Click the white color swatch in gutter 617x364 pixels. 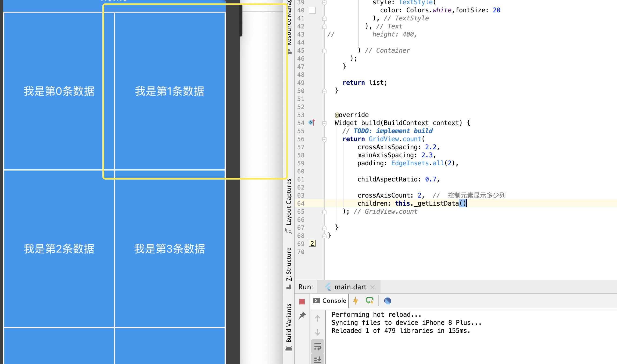[312, 10]
